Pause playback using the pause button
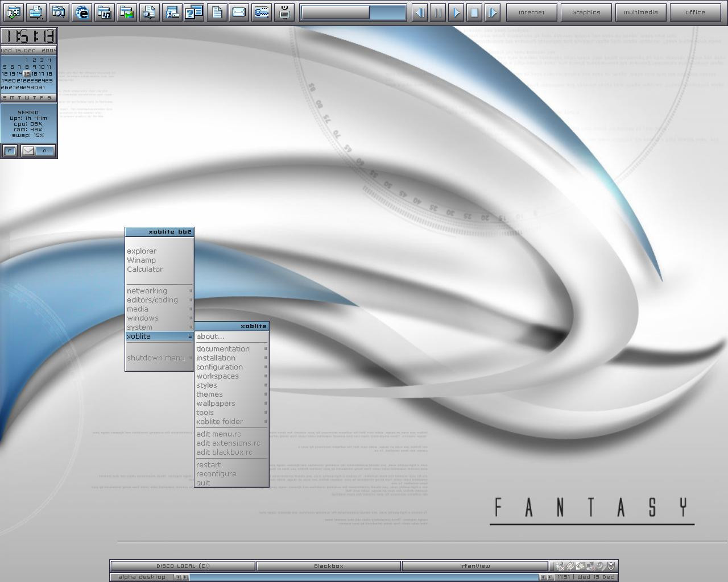Image resolution: width=728 pixels, height=582 pixels. [x=438, y=12]
